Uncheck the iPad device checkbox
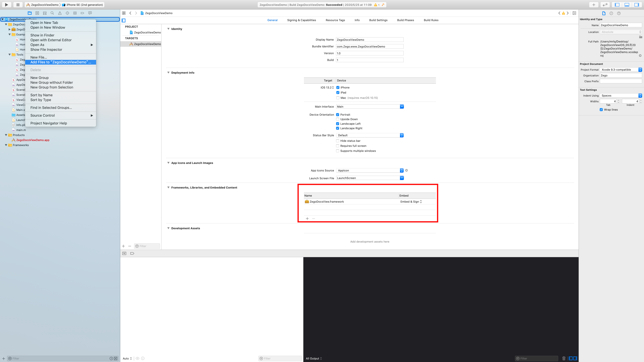Image resolution: width=644 pixels, height=362 pixels. tap(338, 92)
